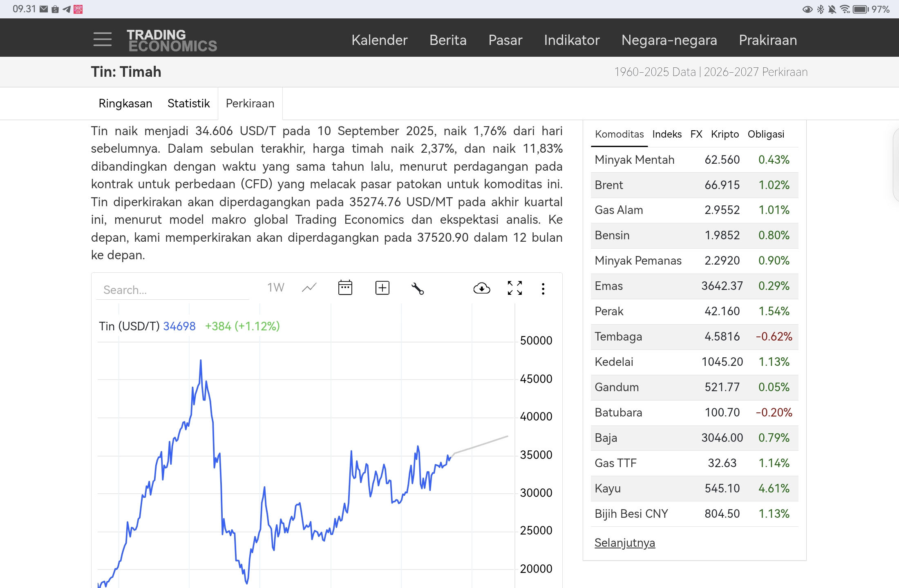The width and height of the screenshot is (899, 588).
Task: Open the chart's three-dot options menu
Action: point(543,289)
